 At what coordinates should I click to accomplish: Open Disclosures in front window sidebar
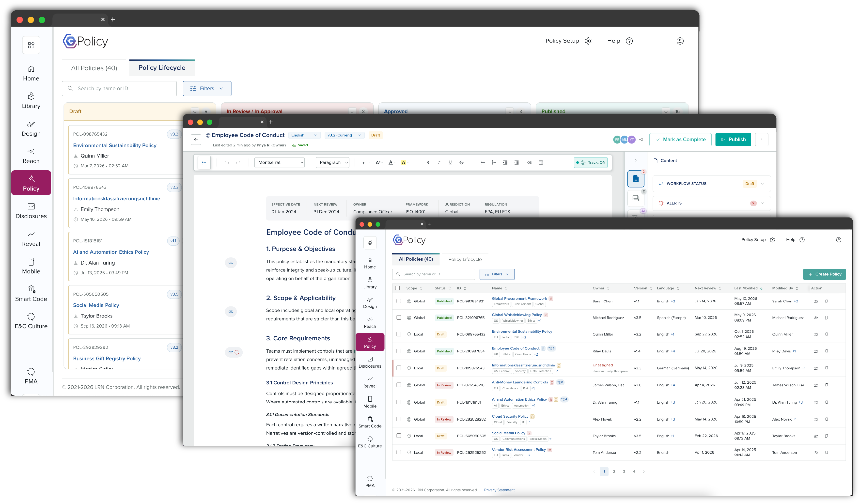pyautogui.click(x=370, y=362)
